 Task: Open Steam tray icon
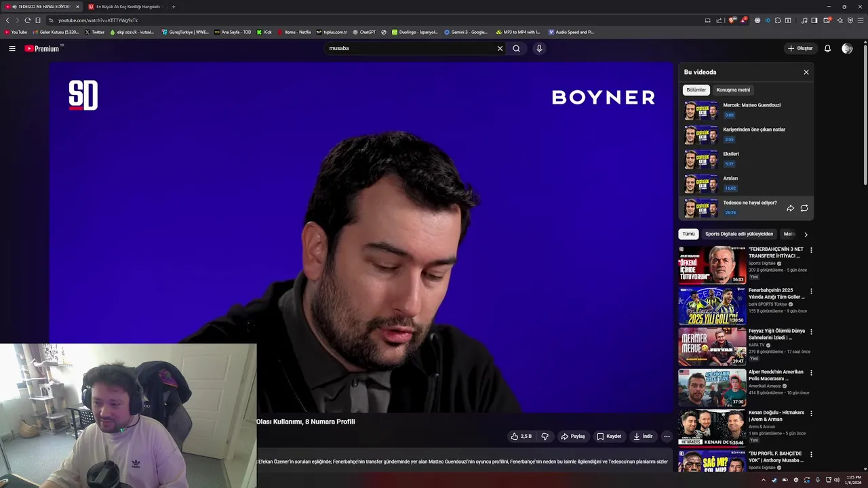(774, 480)
